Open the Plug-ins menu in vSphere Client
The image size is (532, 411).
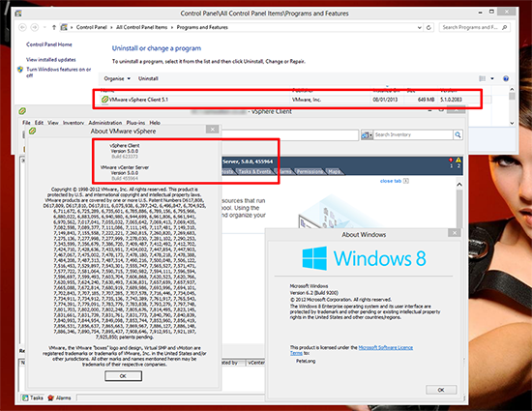[x=135, y=123]
